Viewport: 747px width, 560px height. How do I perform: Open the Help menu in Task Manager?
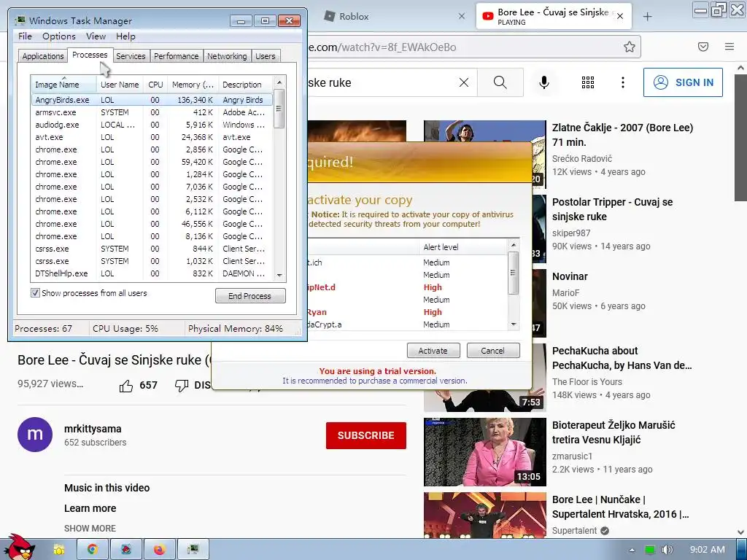pos(125,36)
